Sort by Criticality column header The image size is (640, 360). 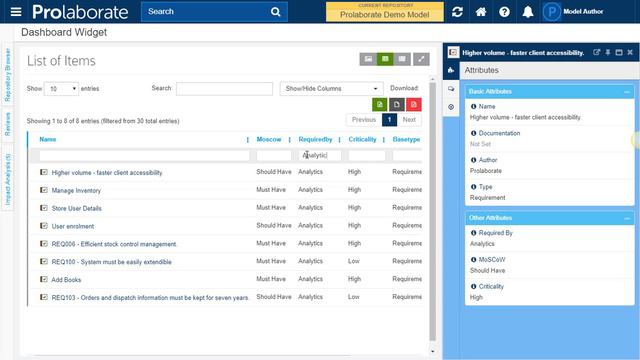[362, 139]
